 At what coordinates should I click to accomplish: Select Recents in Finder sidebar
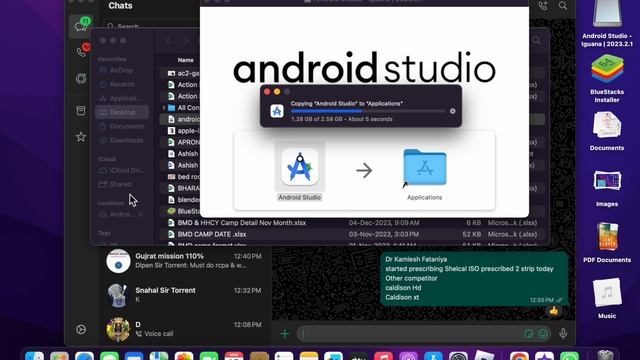coord(121,84)
